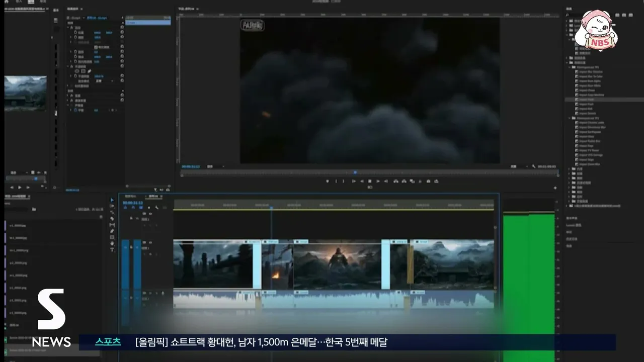644x362 pixels.
Task: Click the Mark In button in the Program monitor
Action: (x=336, y=181)
